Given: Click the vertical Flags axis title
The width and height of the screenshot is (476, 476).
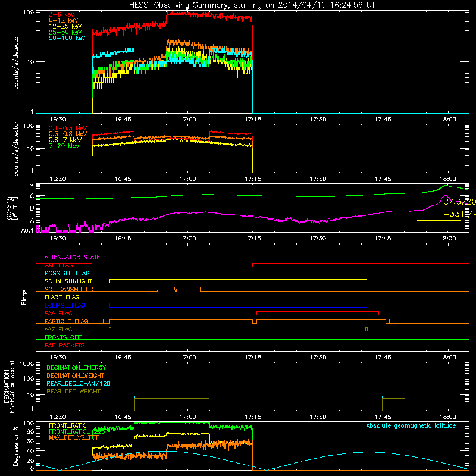Looking at the screenshot, I should point(24,297).
